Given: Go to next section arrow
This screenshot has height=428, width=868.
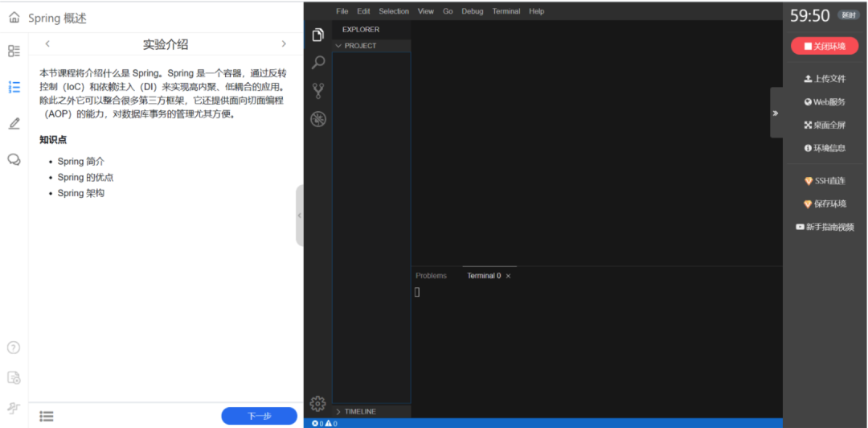Looking at the screenshot, I should point(284,43).
